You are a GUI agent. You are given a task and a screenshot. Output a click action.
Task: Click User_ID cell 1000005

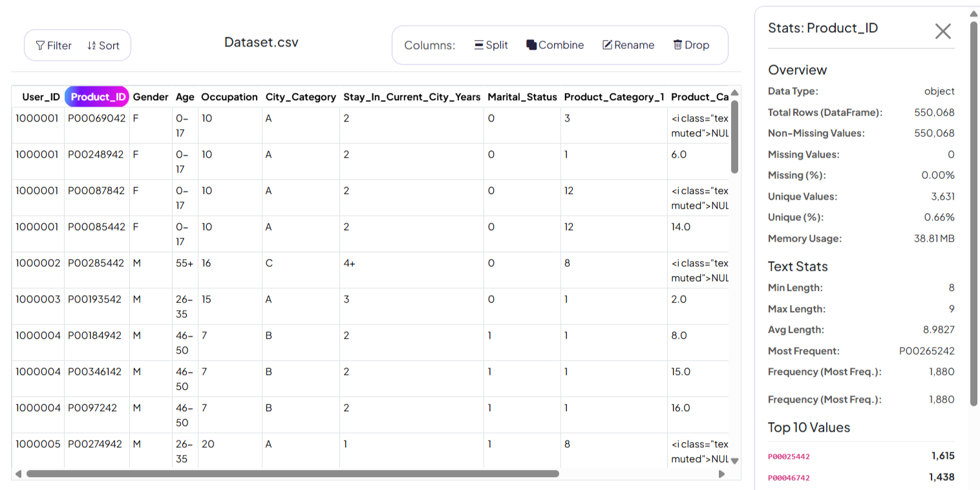(38, 451)
